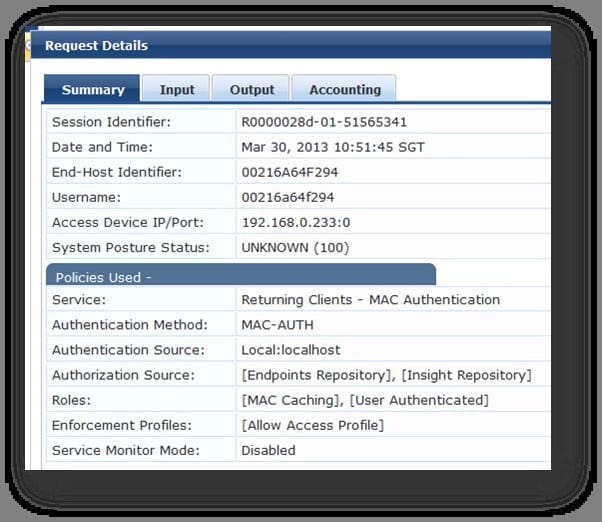The image size is (602, 522).
Task: Select Access Device IP 192.168.0.233:0
Action: click(x=293, y=222)
